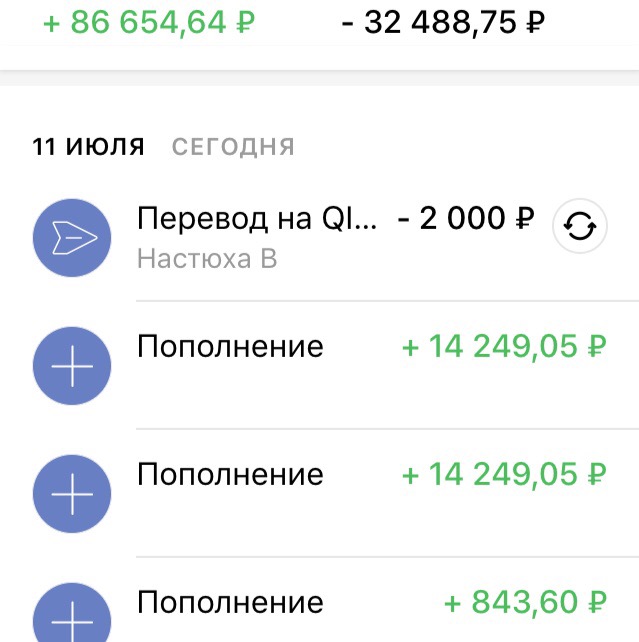Click the ₽ sign in the 2 000 amount
Image resolution: width=639 pixels, height=642 pixels.
point(525,219)
